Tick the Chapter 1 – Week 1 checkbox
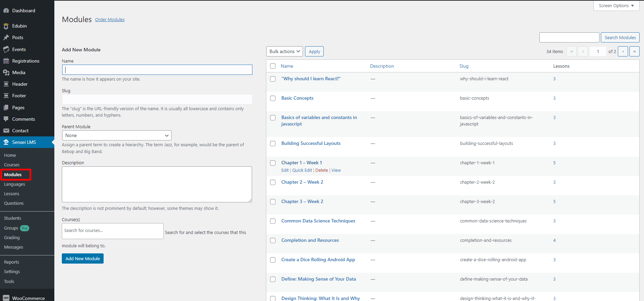This screenshot has width=644, height=301. pyautogui.click(x=273, y=163)
